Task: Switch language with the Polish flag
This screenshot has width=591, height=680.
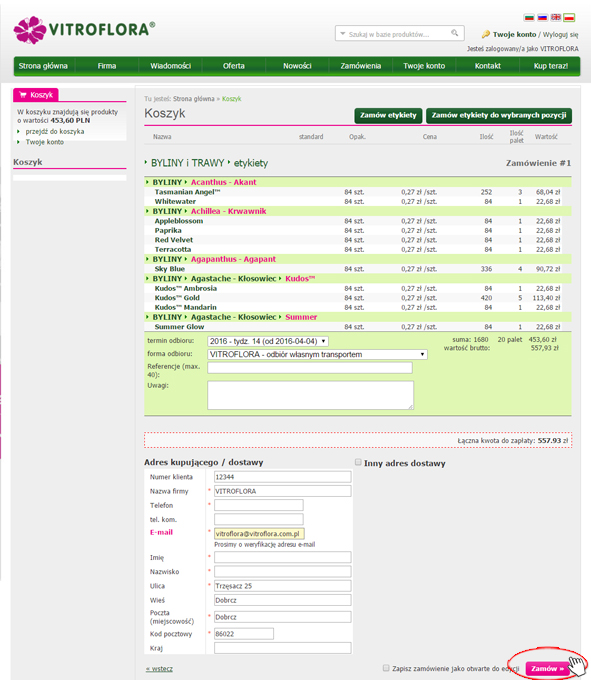Action: [569, 18]
